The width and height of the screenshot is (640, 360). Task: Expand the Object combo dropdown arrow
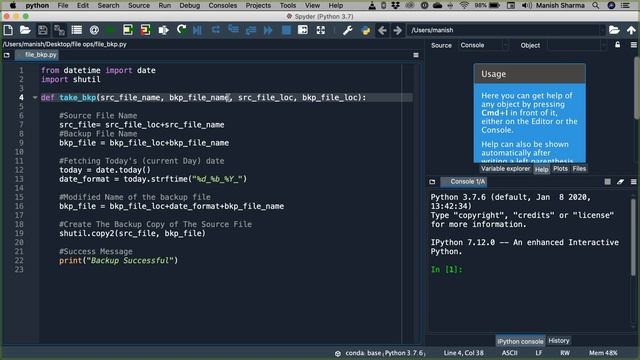click(603, 45)
